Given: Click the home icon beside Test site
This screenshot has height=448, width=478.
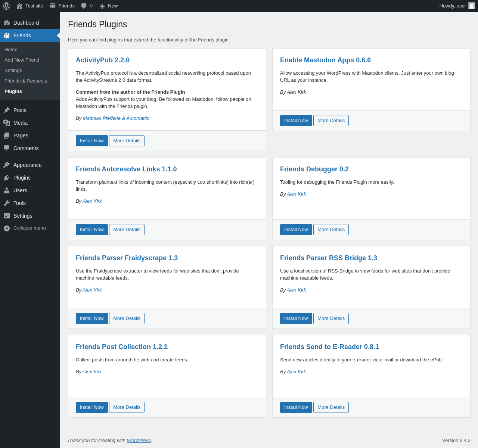Looking at the screenshot, I should (19, 6).
